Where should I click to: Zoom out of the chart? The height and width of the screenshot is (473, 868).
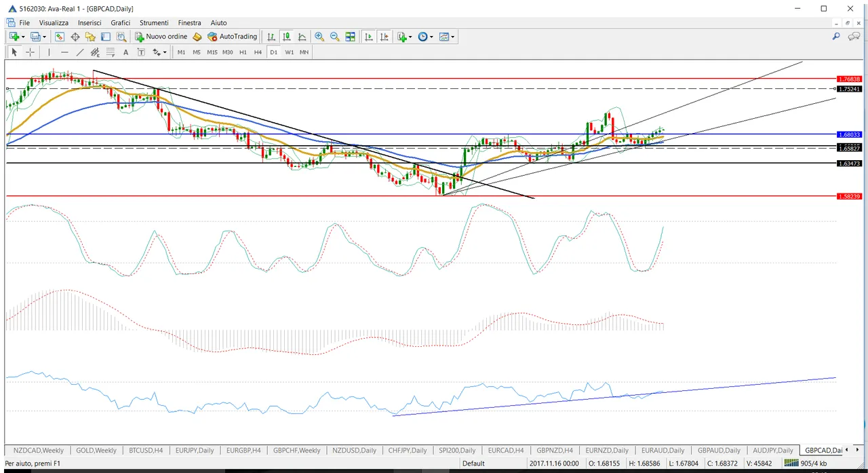click(335, 37)
